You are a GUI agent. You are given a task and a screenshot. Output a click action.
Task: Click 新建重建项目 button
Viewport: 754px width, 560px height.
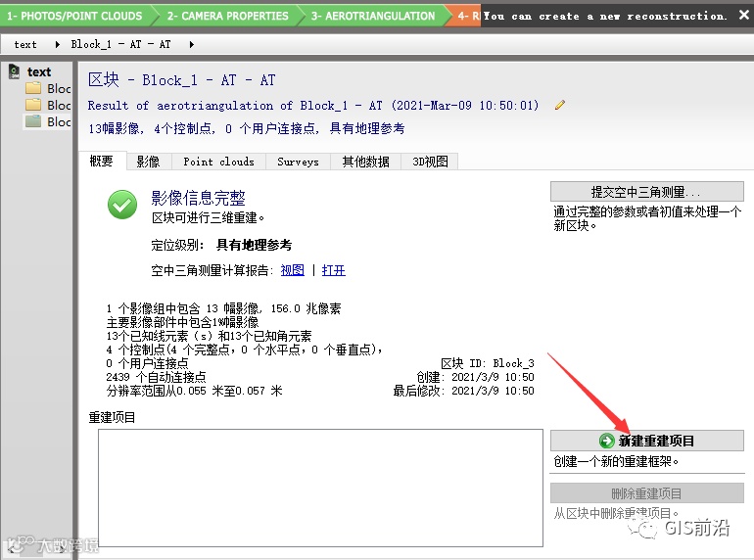[646, 441]
